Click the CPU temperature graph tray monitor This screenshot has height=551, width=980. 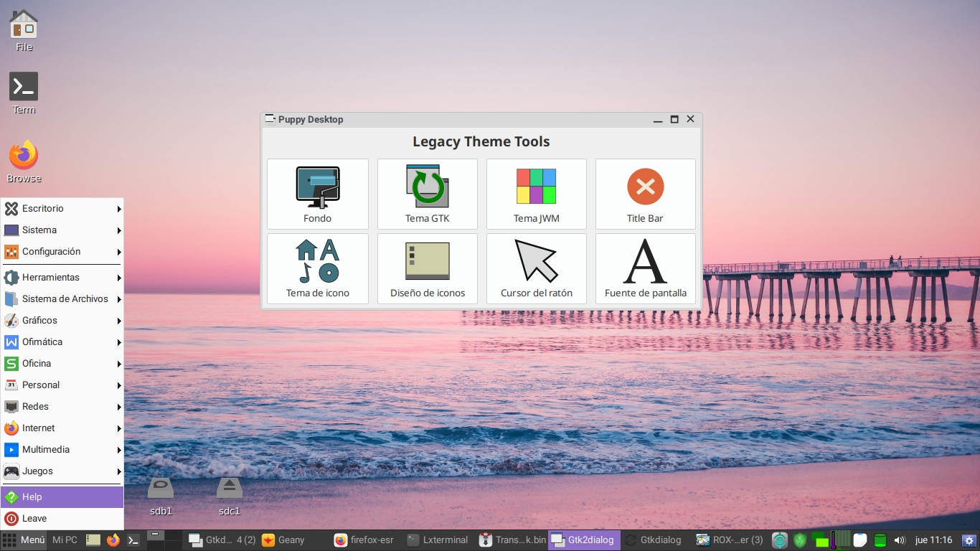(x=841, y=540)
